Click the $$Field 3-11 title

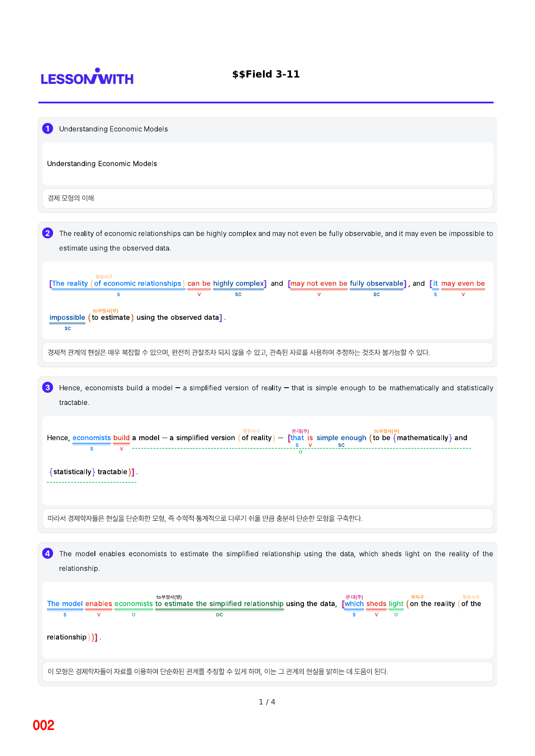266,74
